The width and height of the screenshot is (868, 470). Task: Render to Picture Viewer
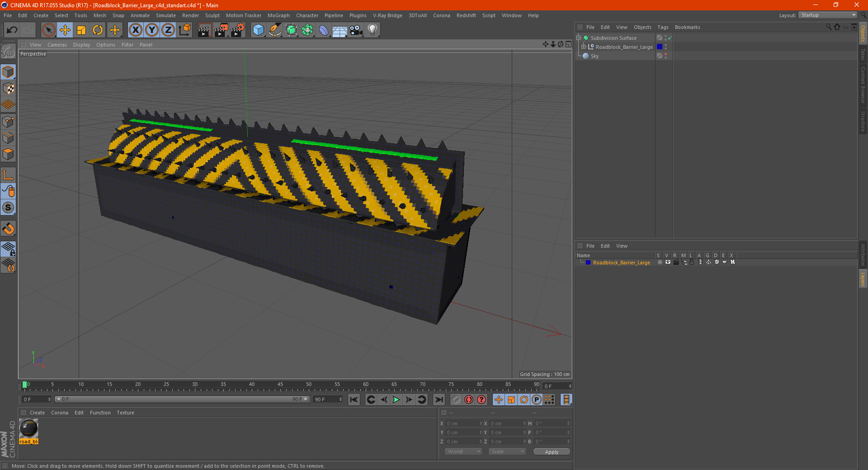(221, 30)
